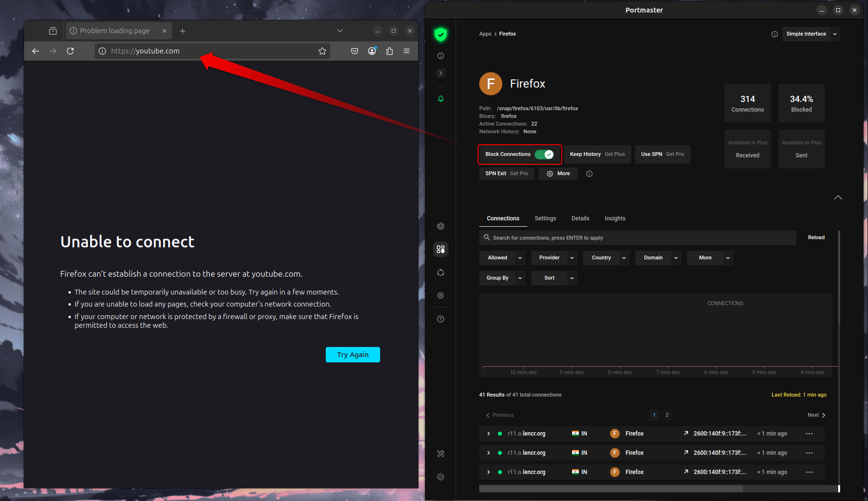Click SPN Exit Get Pro option
This screenshot has width=868, height=501.
point(507,174)
